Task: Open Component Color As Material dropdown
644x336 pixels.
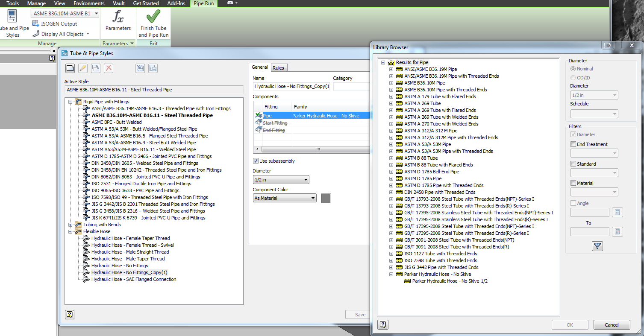Action: [x=285, y=198]
